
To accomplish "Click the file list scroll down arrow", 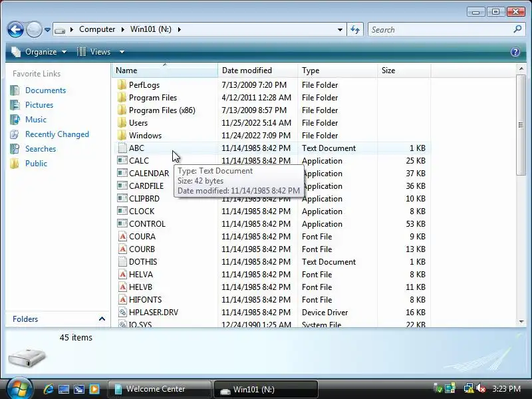I will pyautogui.click(x=521, y=322).
